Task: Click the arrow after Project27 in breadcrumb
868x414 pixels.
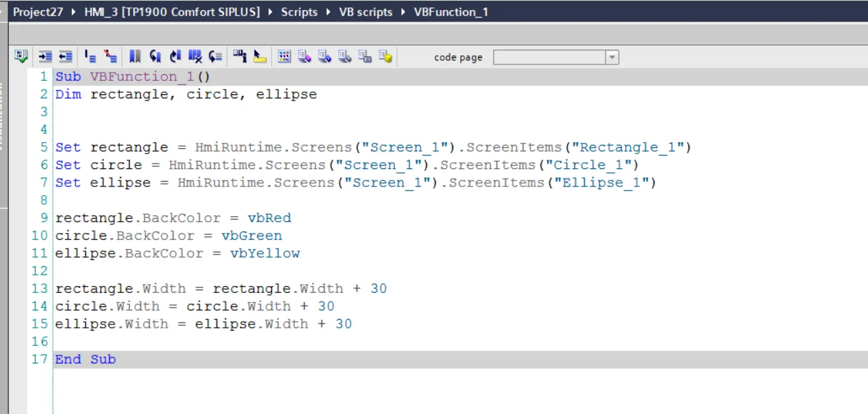Action: (x=73, y=12)
